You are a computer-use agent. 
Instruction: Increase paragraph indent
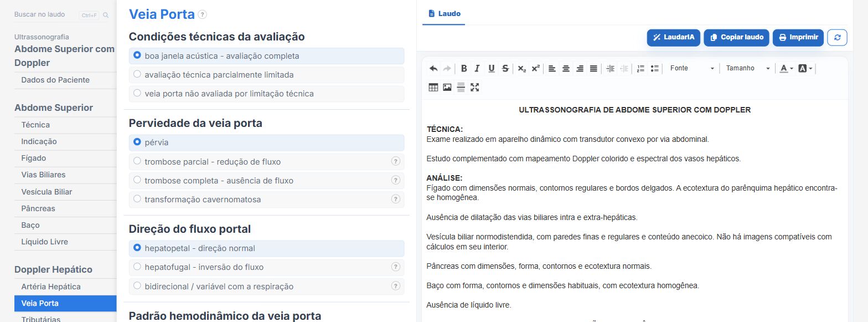point(610,68)
